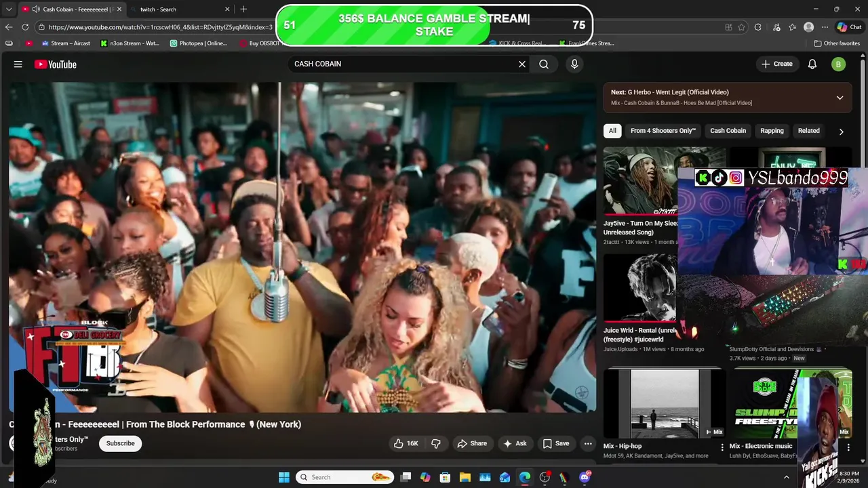Open Stream – Aircast bookmark
Image resolution: width=868 pixels, height=488 pixels.
pyautogui.click(x=66, y=43)
